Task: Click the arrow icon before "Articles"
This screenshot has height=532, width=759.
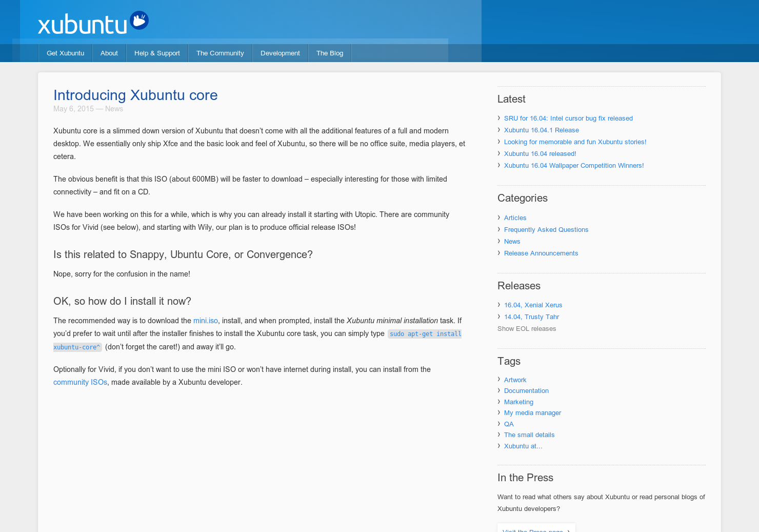Action: point(498,218)
